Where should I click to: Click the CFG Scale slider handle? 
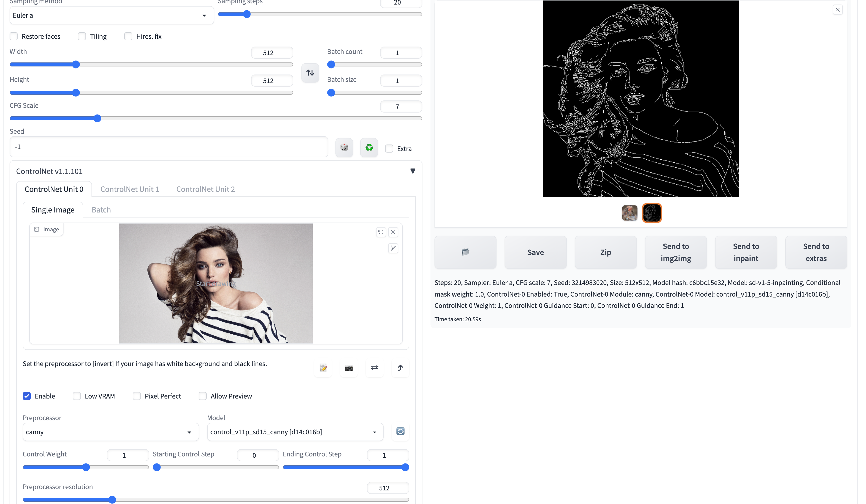coord(97,118)
